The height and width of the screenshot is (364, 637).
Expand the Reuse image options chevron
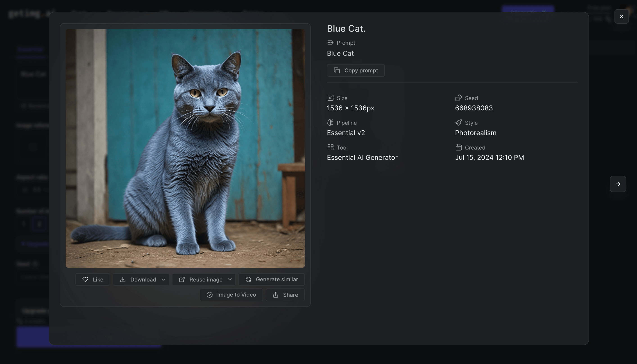230,279
